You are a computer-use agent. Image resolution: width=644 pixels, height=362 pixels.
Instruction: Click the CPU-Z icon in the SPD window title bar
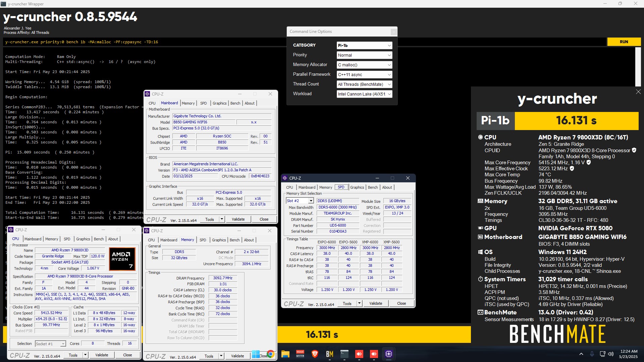285,178
